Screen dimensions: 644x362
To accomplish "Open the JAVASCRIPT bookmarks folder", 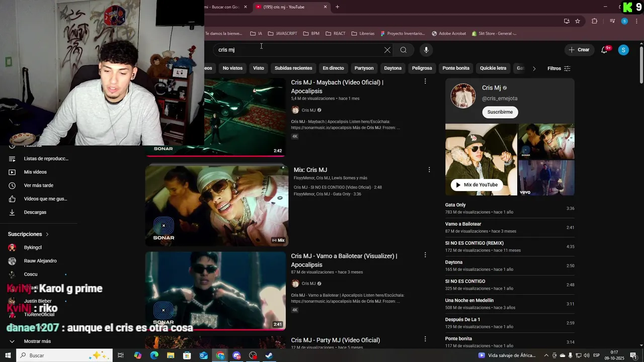I will click(x=282, y=34).
